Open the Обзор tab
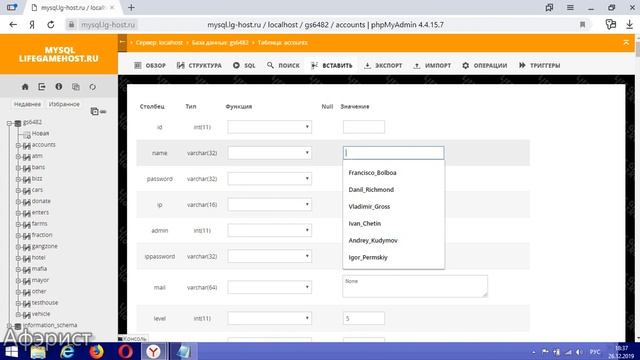Viewport: 640px width, 360px height. click(x=150, y=65)
